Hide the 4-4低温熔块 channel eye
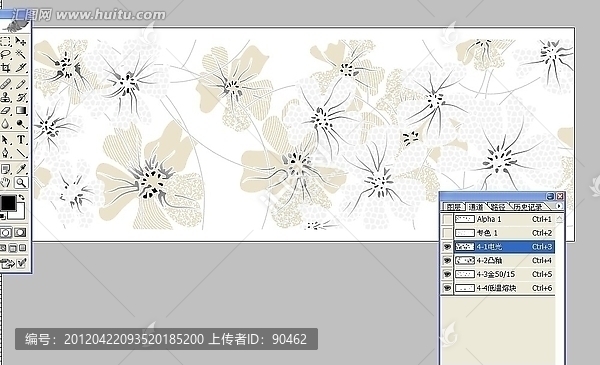The height and width of the screenshot is (365, 600). (447, 288)
